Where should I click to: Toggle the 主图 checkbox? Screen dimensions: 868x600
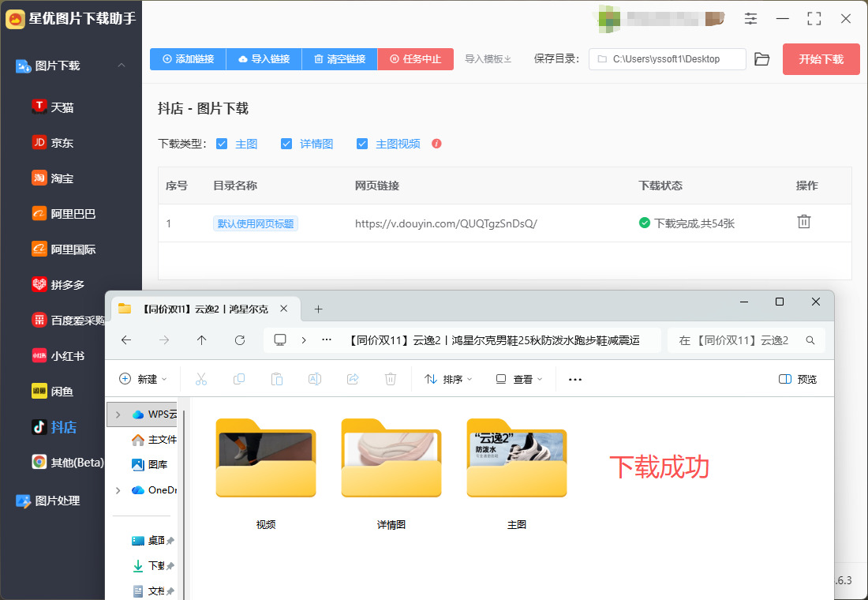222,144
